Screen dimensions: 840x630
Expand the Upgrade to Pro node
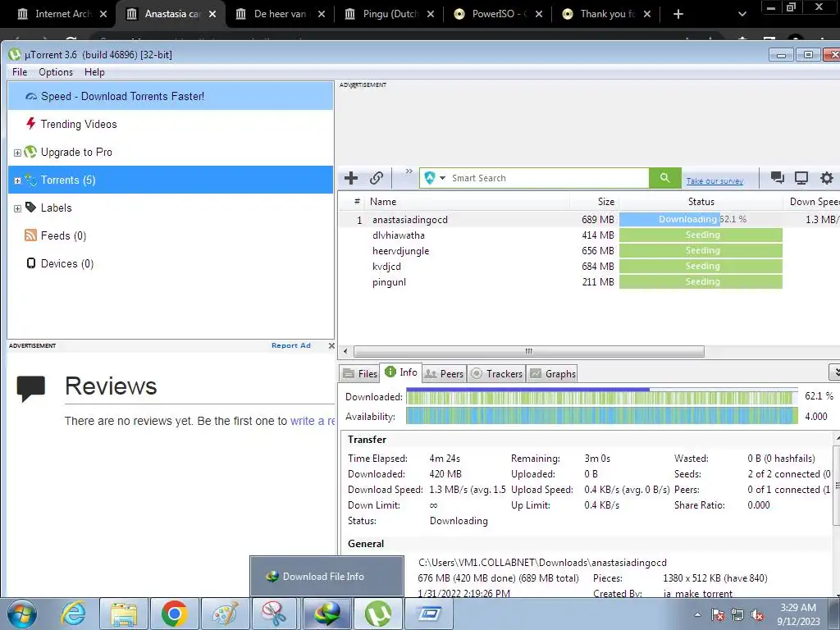point(17,153)
